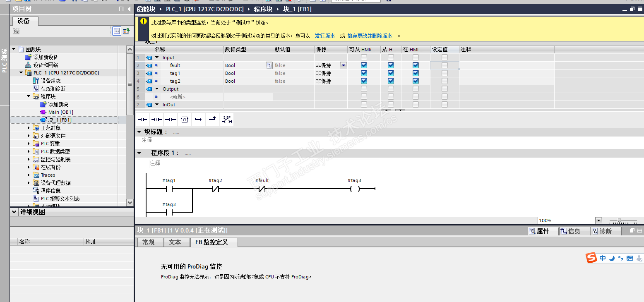Screen dimensions: 644x302
Task: Open a branch in the ladder
Action: point(198,120)
